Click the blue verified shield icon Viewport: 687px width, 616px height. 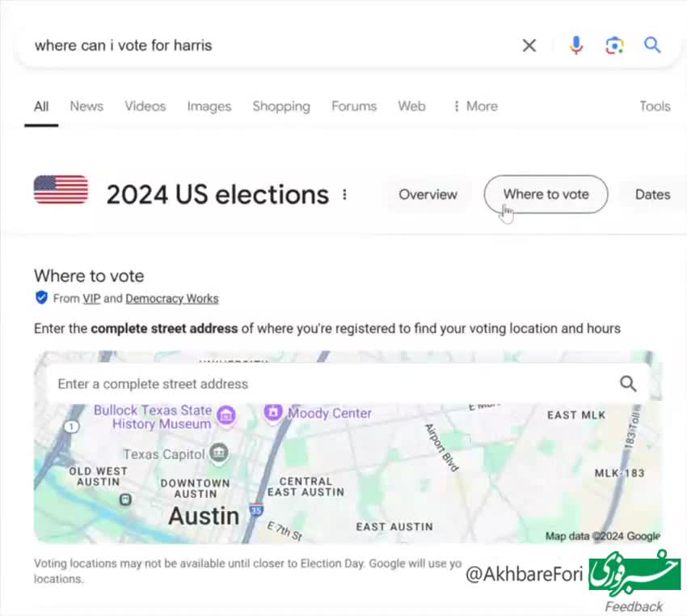click(x=41, y=298)
